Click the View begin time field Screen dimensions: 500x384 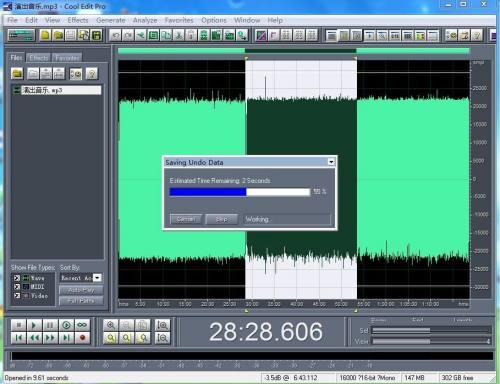click(x=401, y=341)
